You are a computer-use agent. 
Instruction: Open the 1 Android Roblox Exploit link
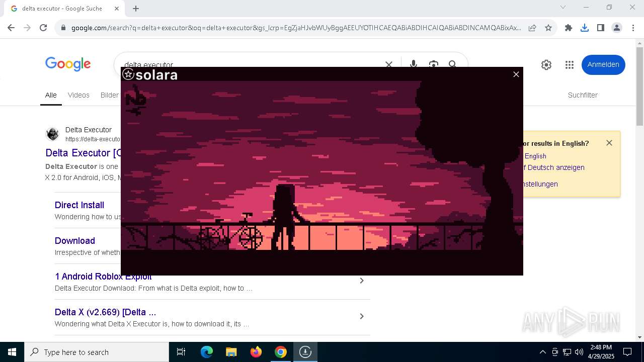click(103, 277)
